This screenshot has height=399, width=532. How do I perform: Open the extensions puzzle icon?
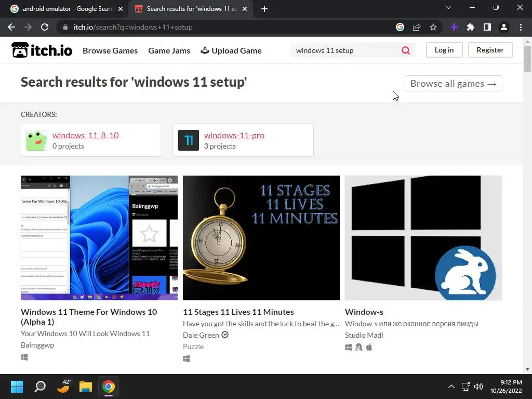pos(471,27)
